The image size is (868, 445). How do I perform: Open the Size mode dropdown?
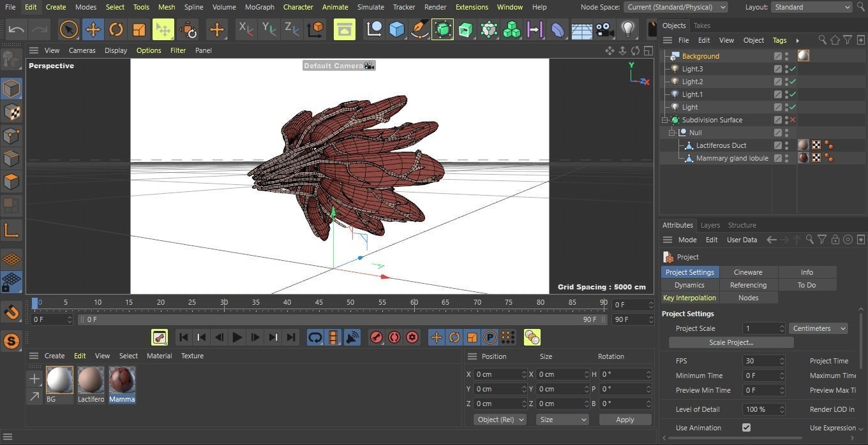pyautogui.click(x=562, y=419)
